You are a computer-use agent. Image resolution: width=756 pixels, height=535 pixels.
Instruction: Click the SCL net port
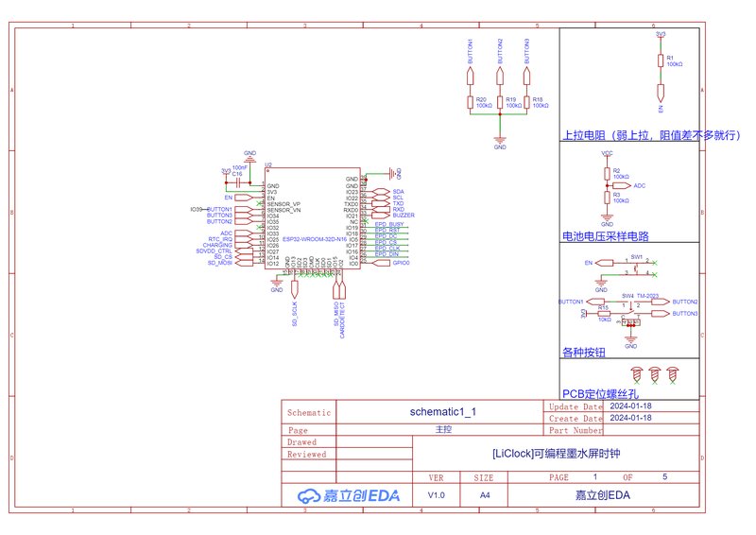click(x=381, y=198)
